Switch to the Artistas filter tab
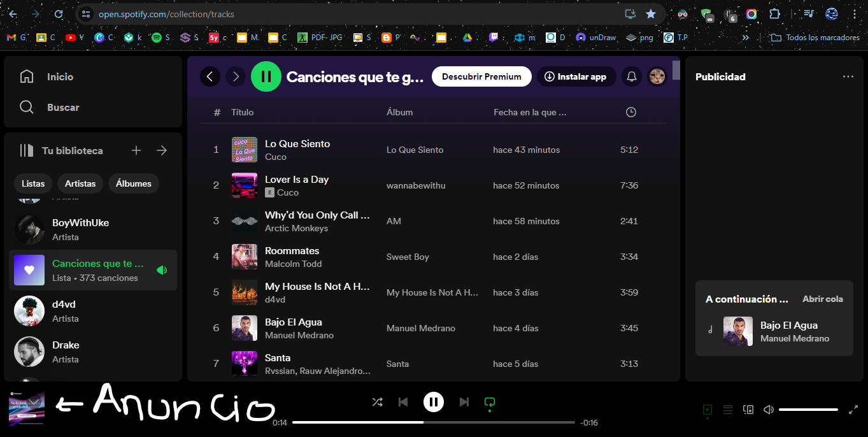 (x=80, y=183)
